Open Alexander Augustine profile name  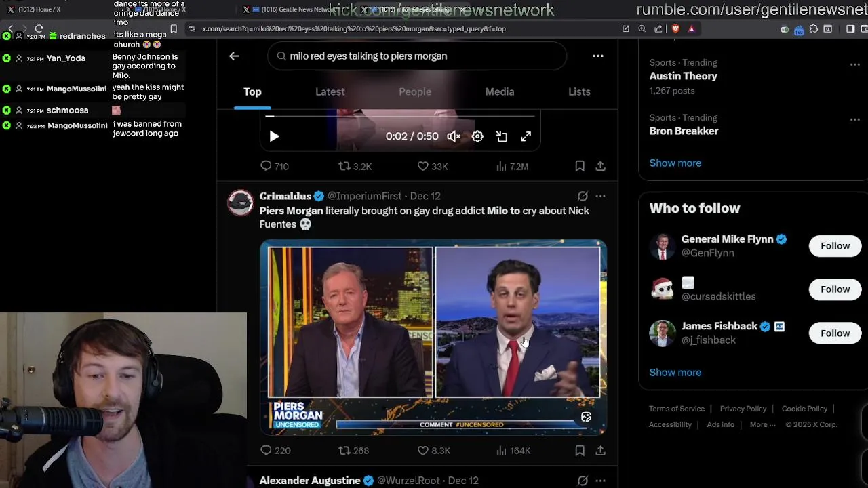(310, 481)
